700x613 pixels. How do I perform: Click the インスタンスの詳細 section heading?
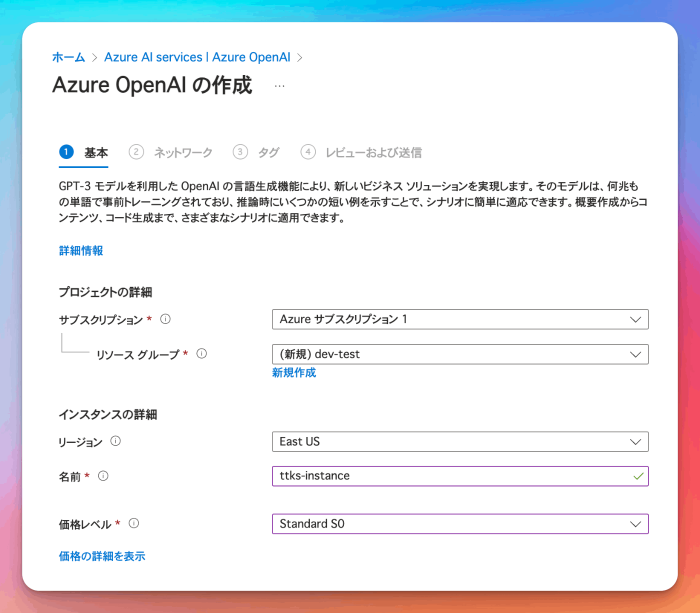tap(108, 414)
